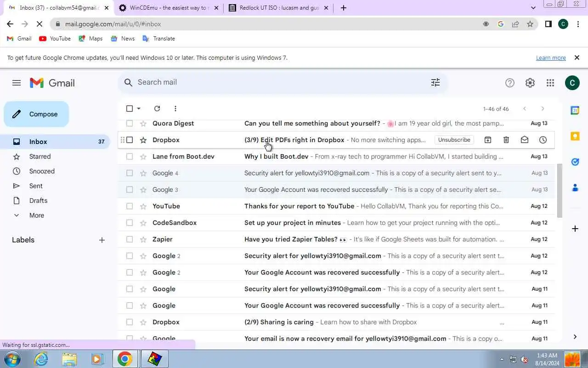Open select dropdown arrow next to select-all checkbox
The image size is (588, 368).
click(x=139, y=109)
